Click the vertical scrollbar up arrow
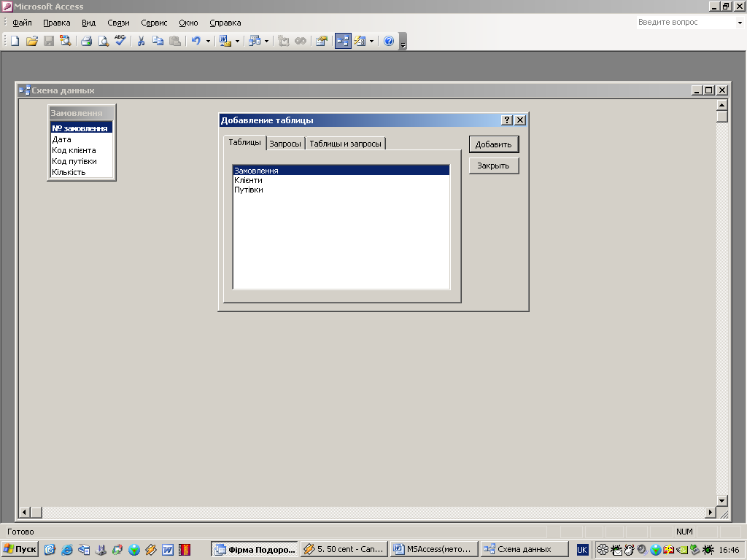This screenshot has width=747, height=560. coord(721,105)
